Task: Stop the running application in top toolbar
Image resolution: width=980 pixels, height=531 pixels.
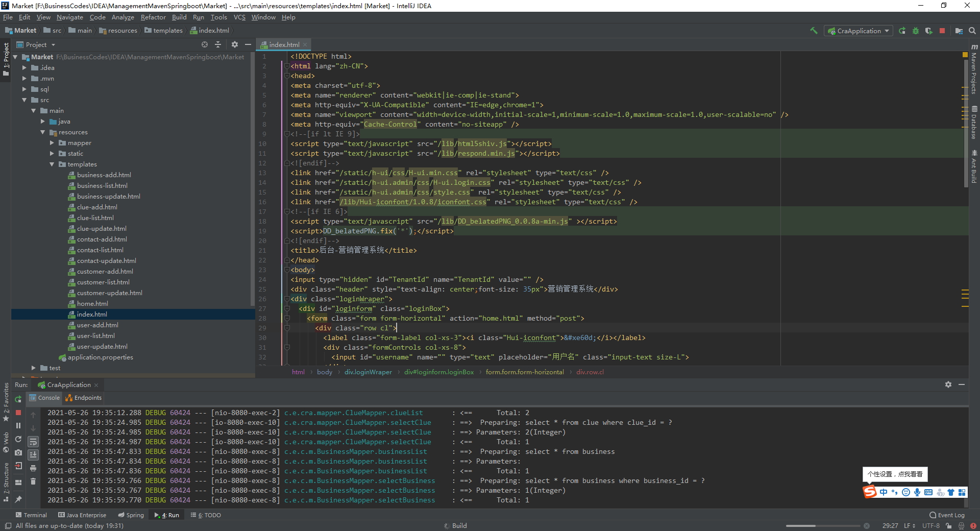Action: (x=942, y=31)
